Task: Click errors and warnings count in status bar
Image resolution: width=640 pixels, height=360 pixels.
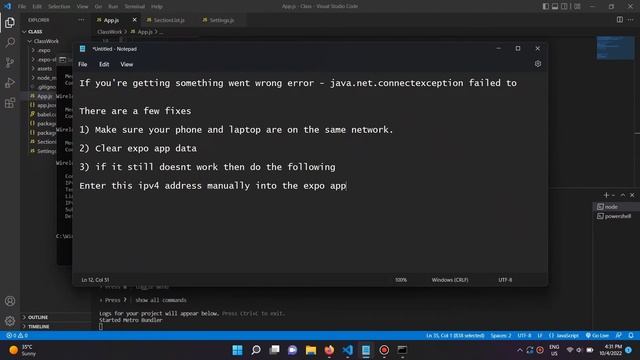Action: 17,335
